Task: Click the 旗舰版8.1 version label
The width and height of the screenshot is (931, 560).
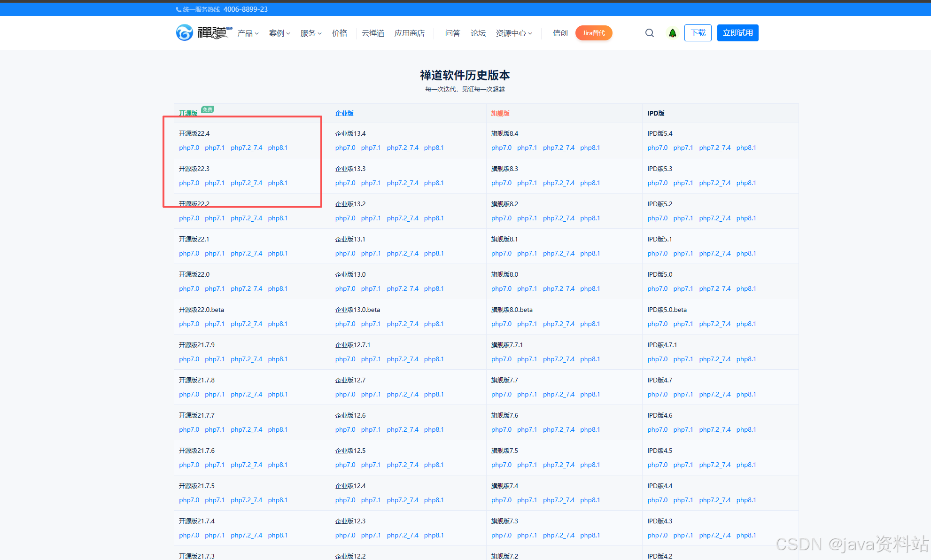Action: (x=504, y=239)
